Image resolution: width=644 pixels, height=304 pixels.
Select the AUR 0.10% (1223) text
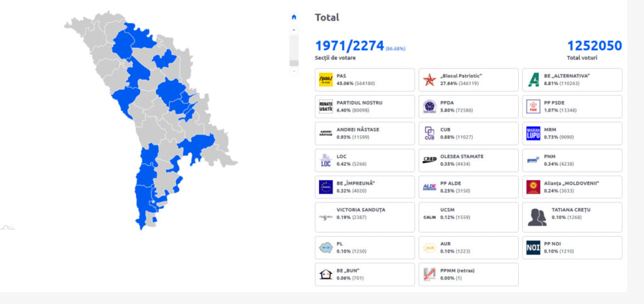pos(455,247)
